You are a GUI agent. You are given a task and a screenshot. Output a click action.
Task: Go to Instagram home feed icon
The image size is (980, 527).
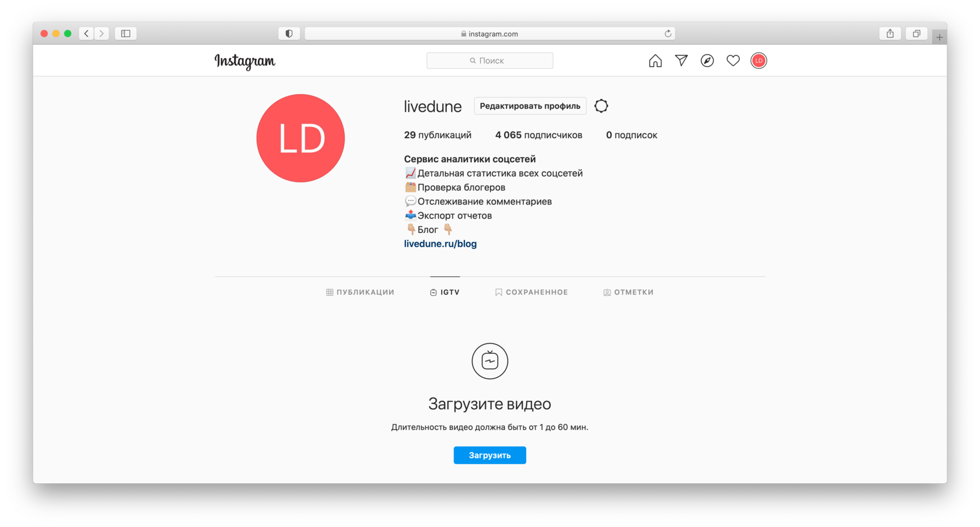click(655, 61)
